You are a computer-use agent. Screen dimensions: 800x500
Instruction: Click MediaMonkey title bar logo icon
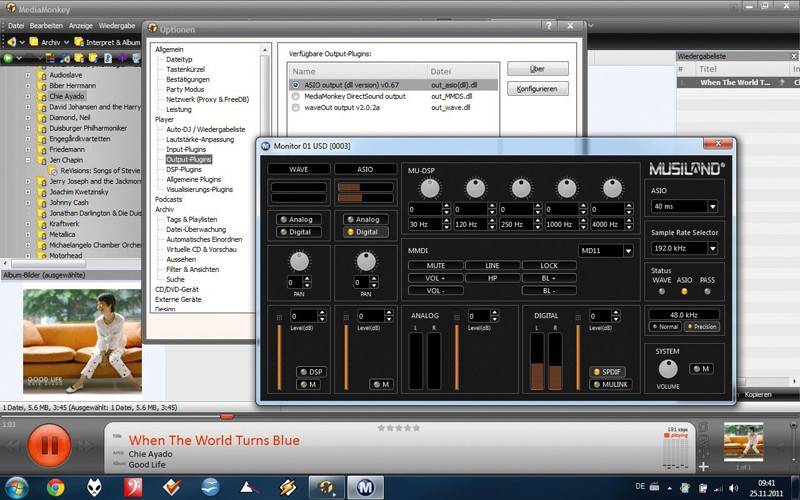pyautogui.click(x=11, y=9)
